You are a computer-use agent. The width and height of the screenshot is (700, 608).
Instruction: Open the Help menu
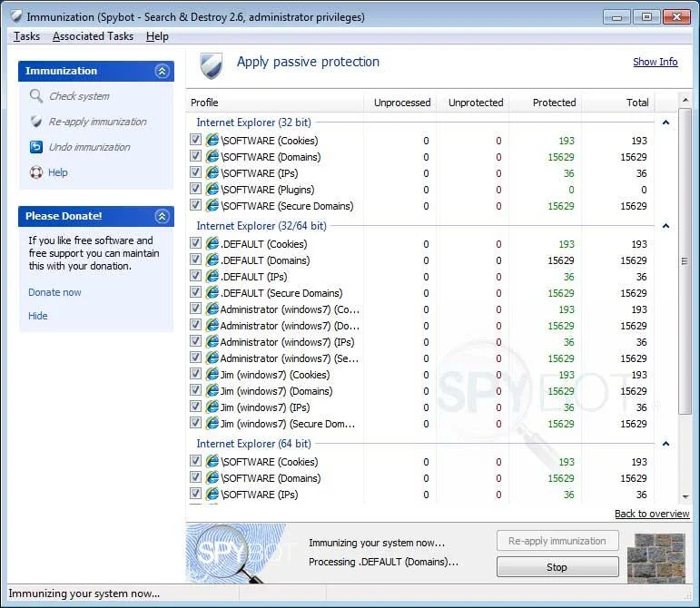157,36
